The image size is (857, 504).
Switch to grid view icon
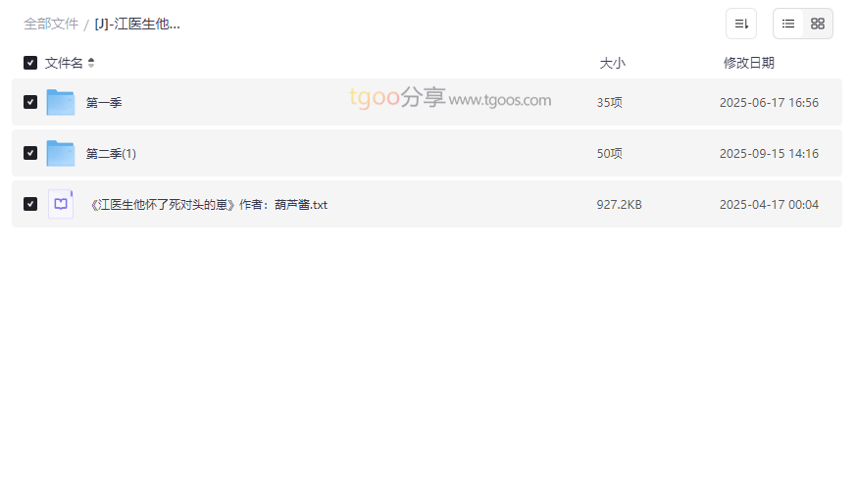[x=818, y=24]
